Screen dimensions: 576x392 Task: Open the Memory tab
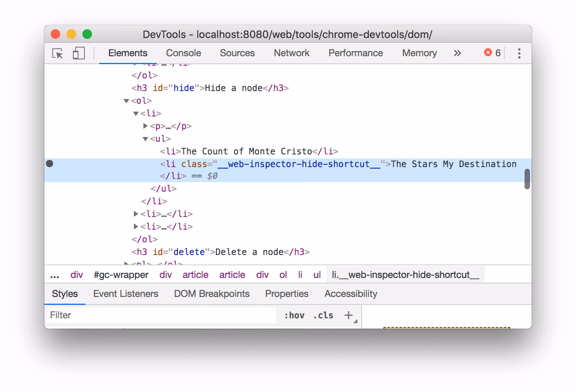(x=420, y=53)
